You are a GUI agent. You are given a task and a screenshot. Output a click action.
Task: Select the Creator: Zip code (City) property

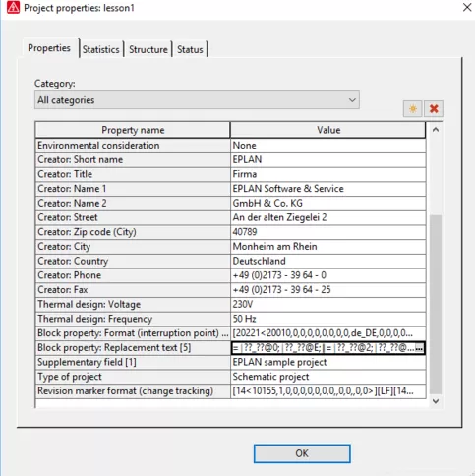(x=133, y=232)
